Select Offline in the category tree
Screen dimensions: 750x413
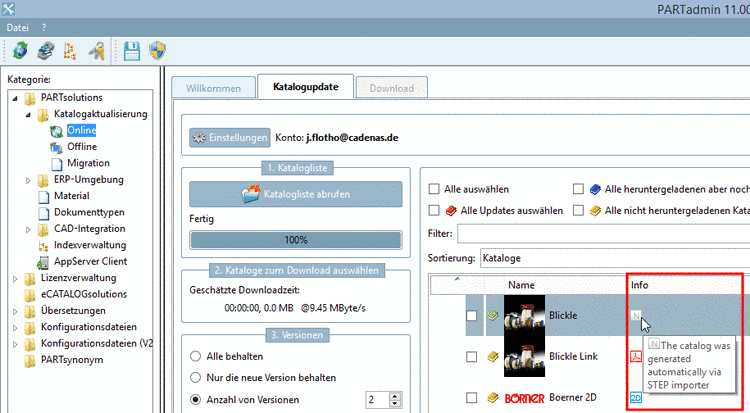(82, 146)
